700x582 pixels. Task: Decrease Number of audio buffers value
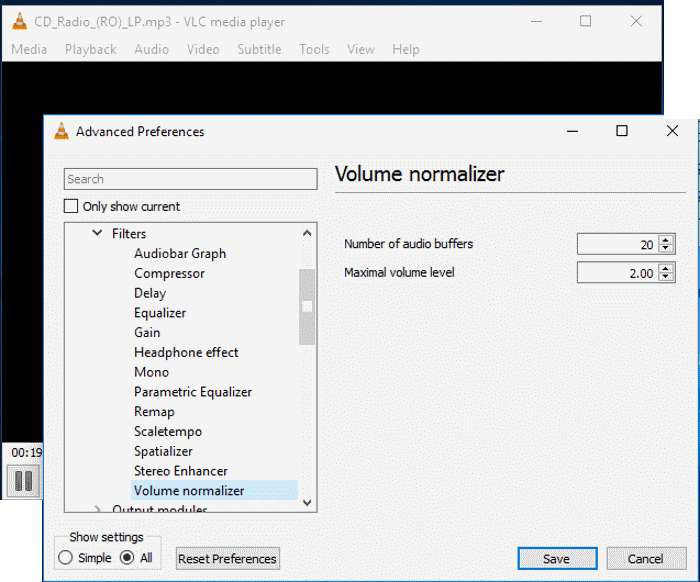[x=666, y=248]
